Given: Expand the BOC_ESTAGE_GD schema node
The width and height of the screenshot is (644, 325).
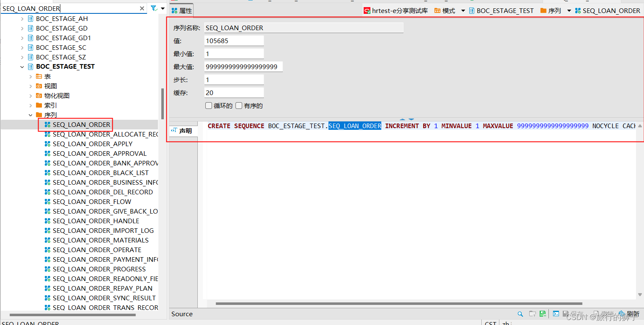Looking at the screenshot, I should (22, 28).
